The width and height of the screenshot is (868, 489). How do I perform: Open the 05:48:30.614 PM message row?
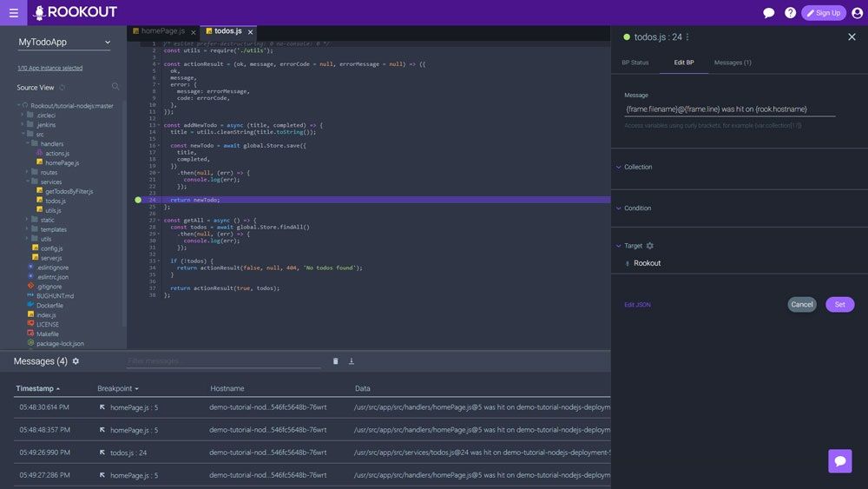312,407
